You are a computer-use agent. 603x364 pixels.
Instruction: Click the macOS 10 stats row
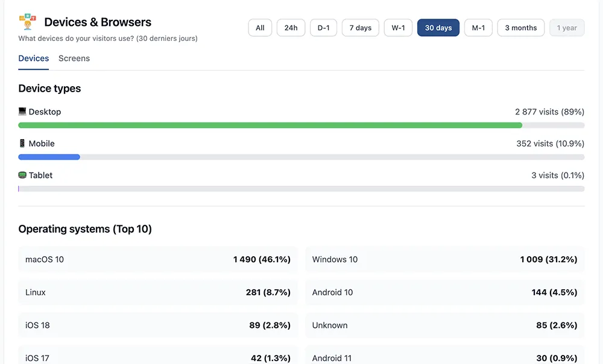[x=158, y=260]
